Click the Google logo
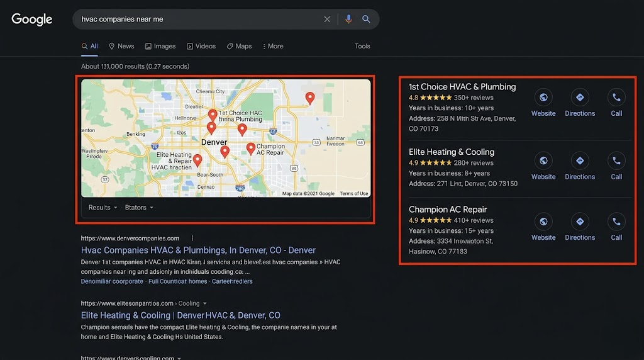Image resolution: width=644 pixels, height=360 pixels. 31,20
